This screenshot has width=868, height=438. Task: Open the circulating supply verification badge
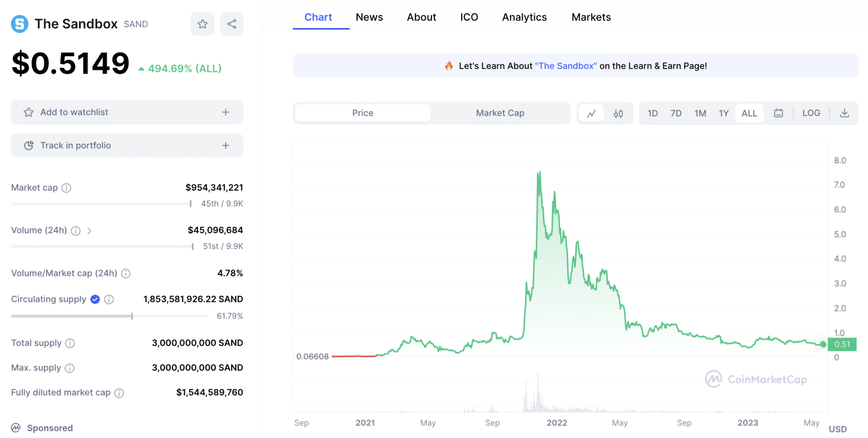[95, 299]
